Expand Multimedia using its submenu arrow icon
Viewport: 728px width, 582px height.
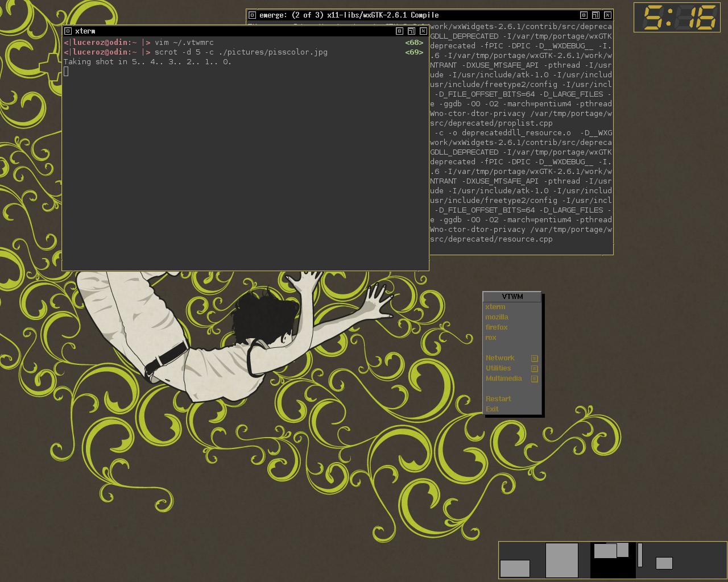pyautogui.click(x=535, y=379)
